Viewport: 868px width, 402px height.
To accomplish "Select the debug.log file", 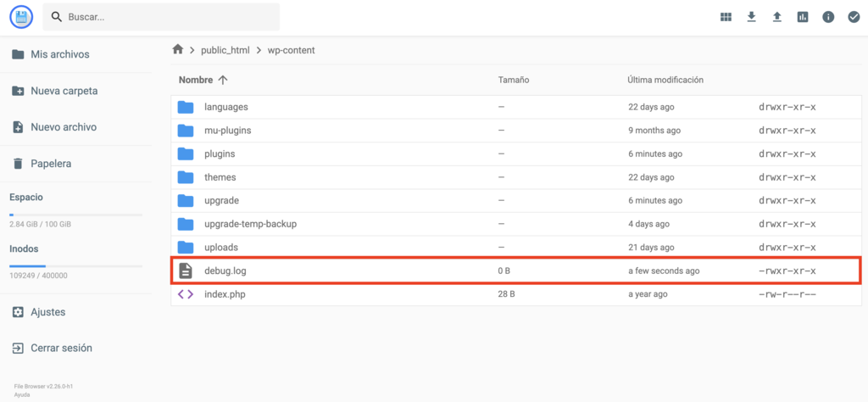I will tap(225, 271).
